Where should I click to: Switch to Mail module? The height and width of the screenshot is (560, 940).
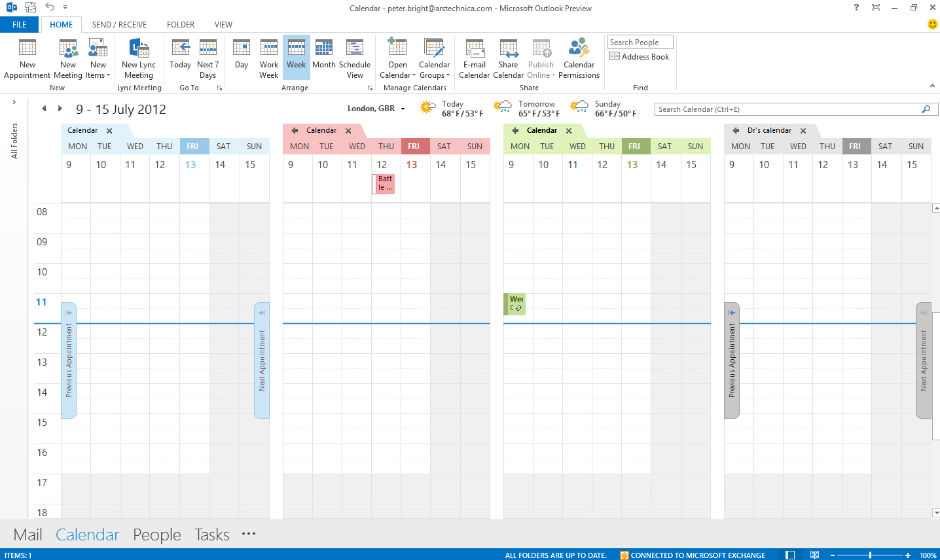27,534
